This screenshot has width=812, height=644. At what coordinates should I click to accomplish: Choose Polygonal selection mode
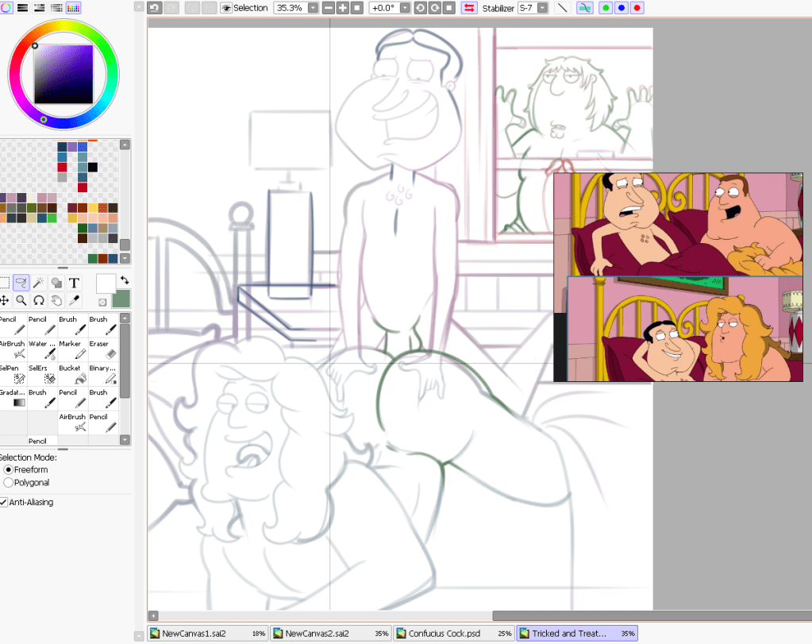(9, 482)
